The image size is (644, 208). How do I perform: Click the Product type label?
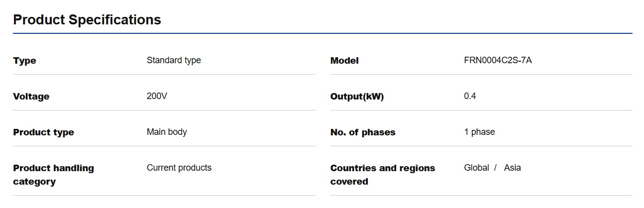point(43,132)
